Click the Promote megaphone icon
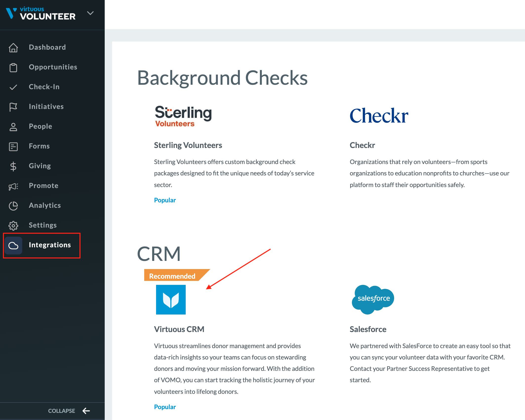The width and height of the screenshot is (525, 420). click(x=13, y=186)
